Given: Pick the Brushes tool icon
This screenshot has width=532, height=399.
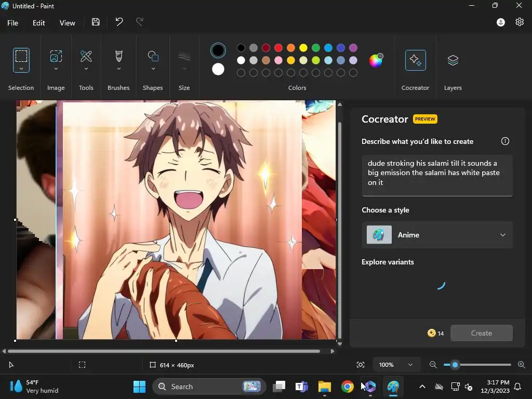Looking at the screenshot, I should (119, 56).
